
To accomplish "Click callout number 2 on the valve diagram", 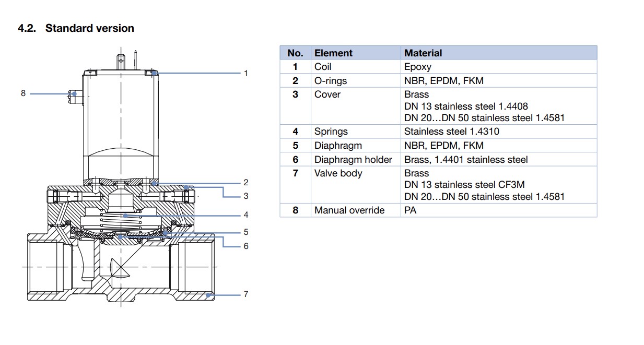I will (x=246, y=183).
